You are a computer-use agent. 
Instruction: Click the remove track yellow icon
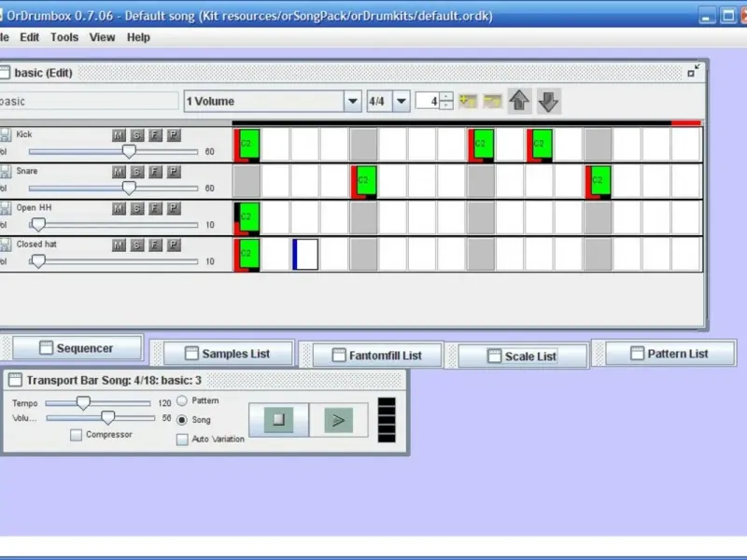493,101
